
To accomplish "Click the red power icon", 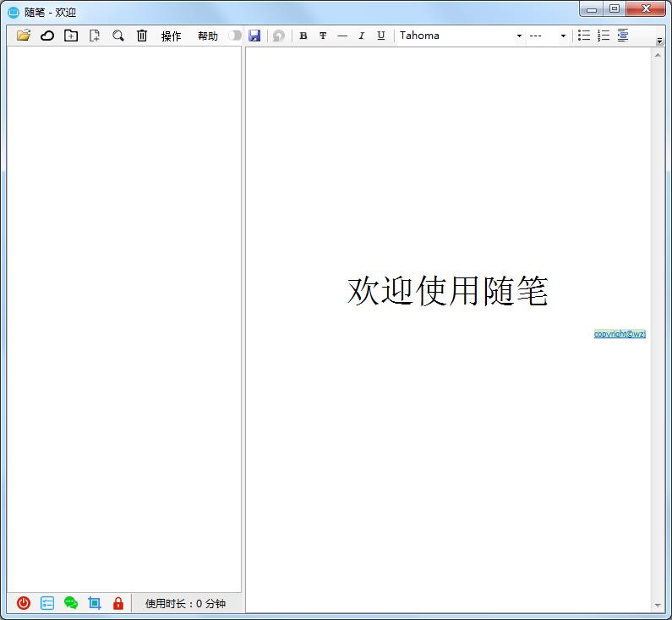I will coord(24,603).
